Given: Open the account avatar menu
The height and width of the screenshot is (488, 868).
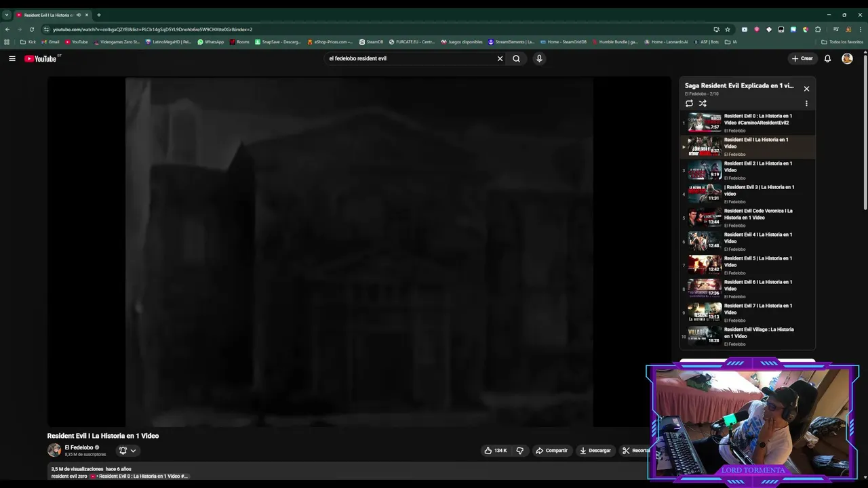Looking at the screenshot, I should point(847,58).
